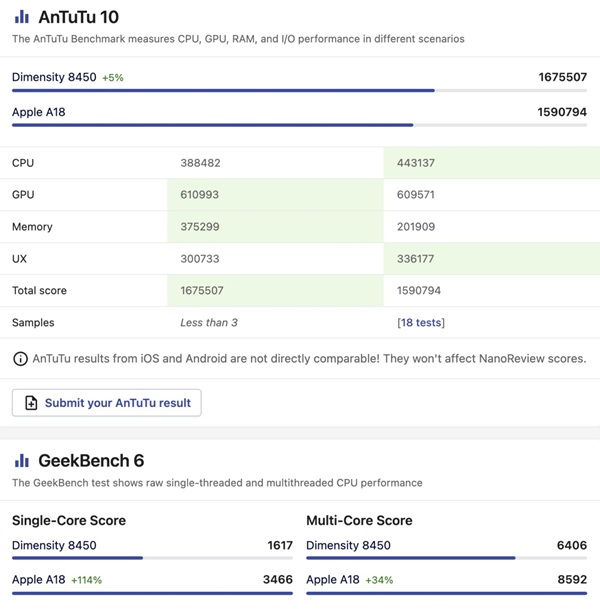Click the Memory score 375299 cell
This screenshot has height=609, width=600.
tap(200, 227)
